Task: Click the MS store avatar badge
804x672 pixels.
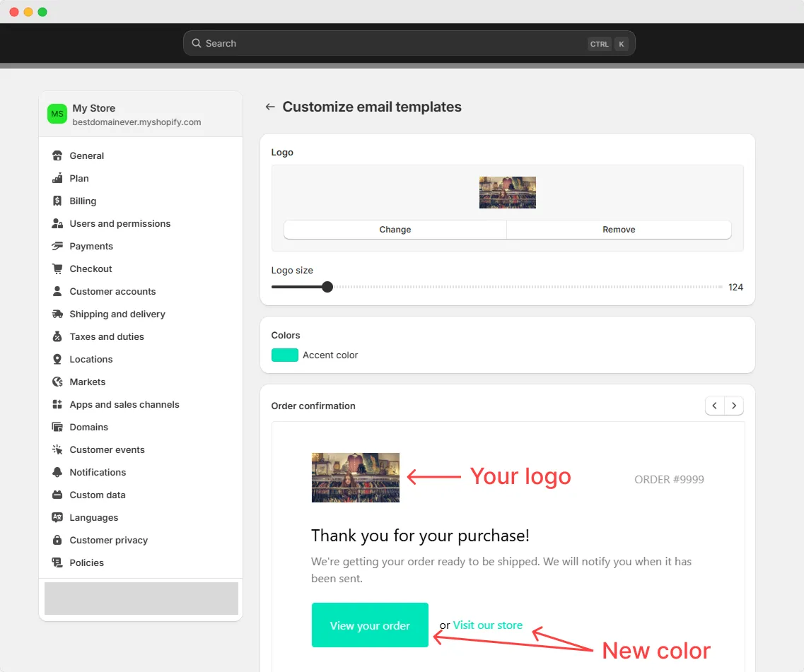Action: click(57, 114)
